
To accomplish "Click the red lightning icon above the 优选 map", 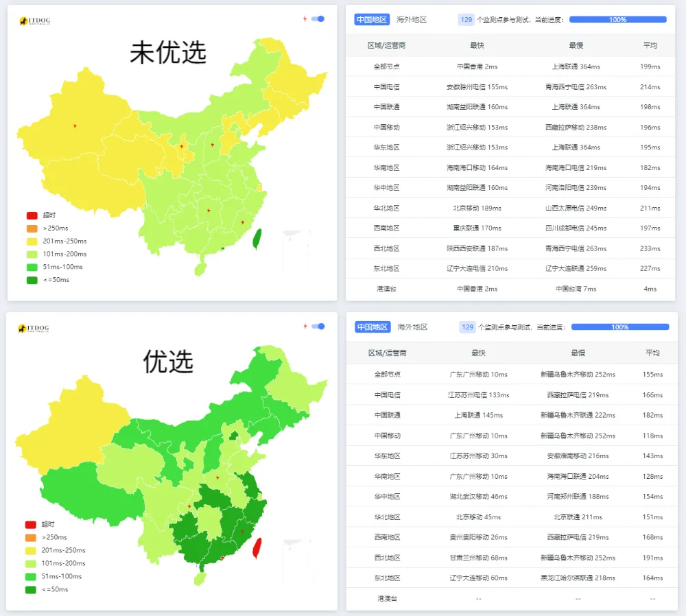I will (x=305, y=327).
